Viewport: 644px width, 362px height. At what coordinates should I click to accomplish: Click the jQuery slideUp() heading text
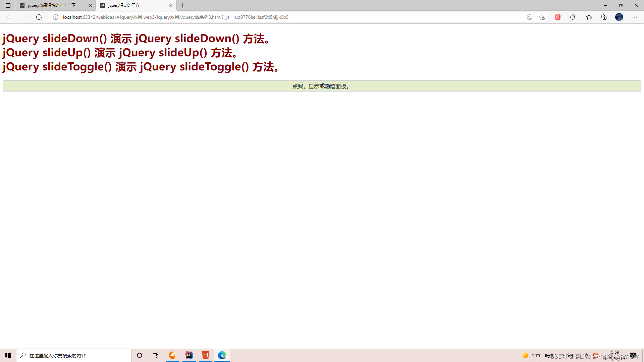click(x=120, y=53)
